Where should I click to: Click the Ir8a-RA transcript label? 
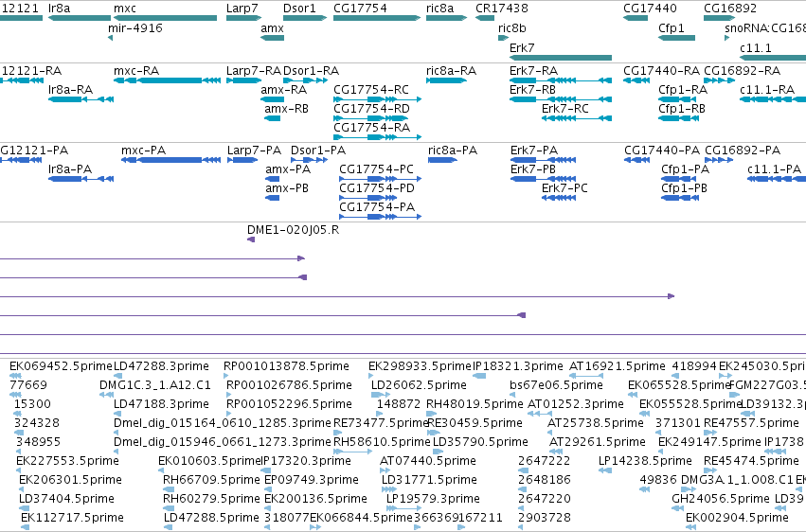coord(70,89)
